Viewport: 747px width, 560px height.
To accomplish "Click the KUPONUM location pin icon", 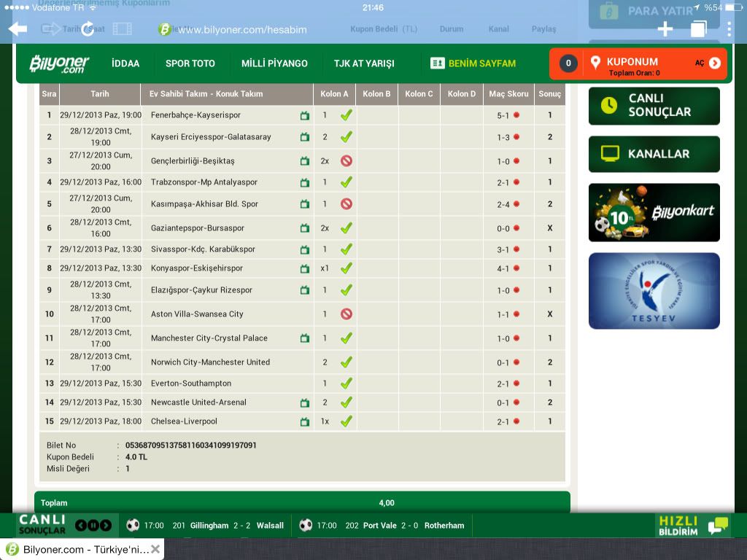I will pyautogui.click(x=595, y=63).
